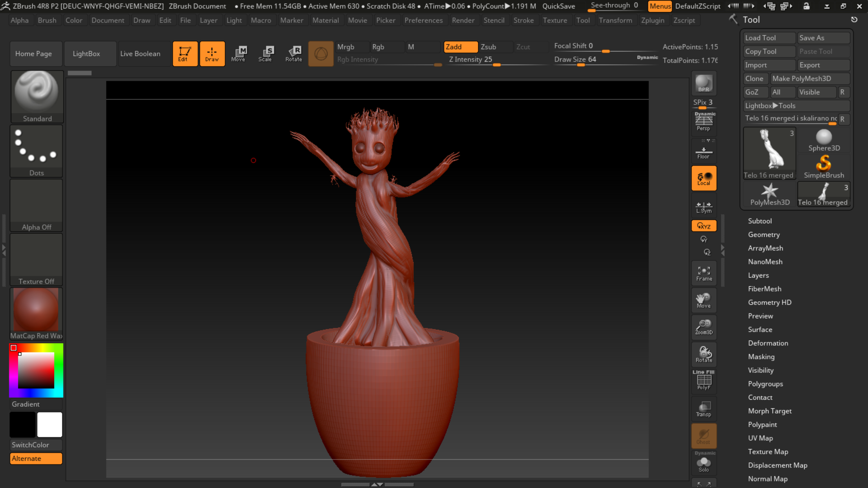Select the SimpleBrush tool
This screenshot has width=868, height=488.
click(x=824, y=167)
